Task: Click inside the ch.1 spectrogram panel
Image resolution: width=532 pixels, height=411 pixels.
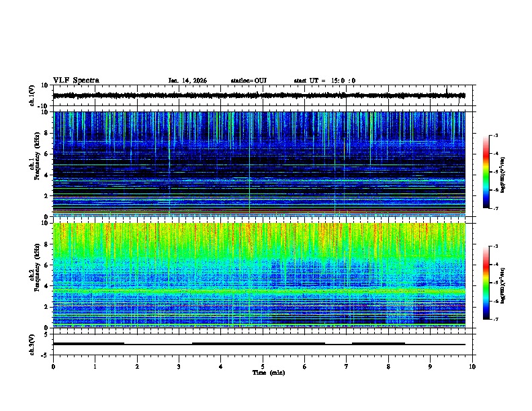Action: click(259, 164)
